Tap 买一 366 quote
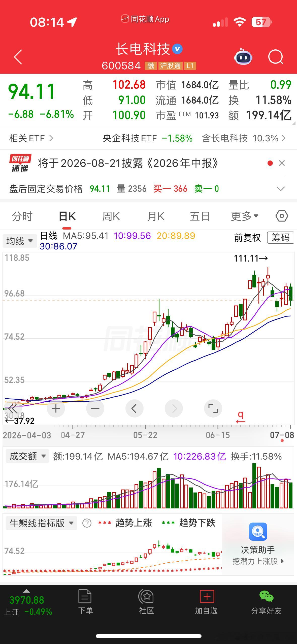This screenshot has width=297, height=644. coord(170,189)
